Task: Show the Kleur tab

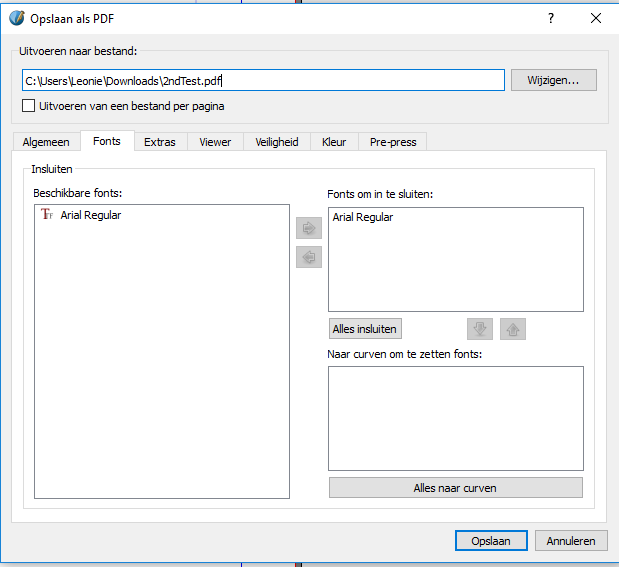Action: [x=334, y=142]
